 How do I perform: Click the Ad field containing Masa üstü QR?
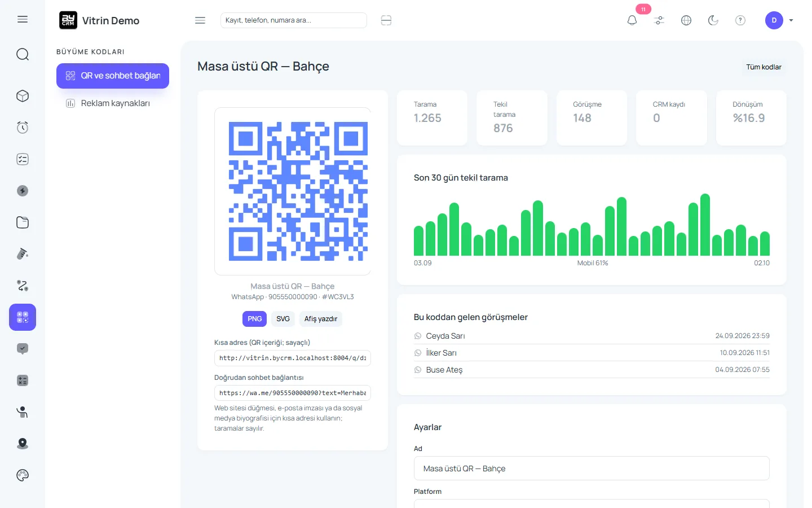(x=592, y=468)
